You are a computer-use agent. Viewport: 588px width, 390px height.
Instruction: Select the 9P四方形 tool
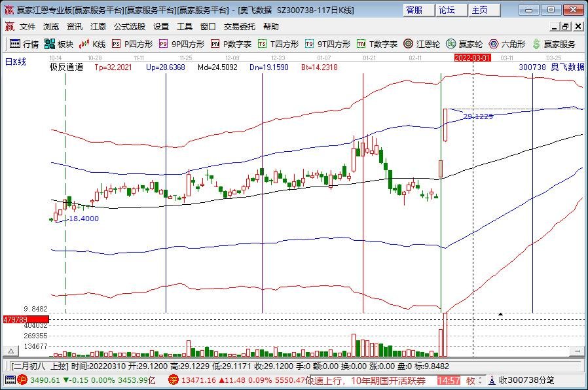182,44
